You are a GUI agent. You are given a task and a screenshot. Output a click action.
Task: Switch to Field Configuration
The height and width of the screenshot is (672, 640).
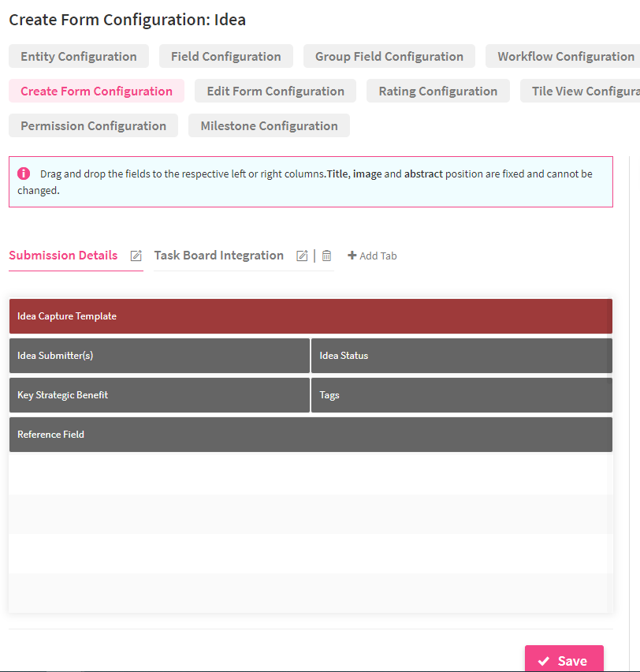[x=226, y=57]
